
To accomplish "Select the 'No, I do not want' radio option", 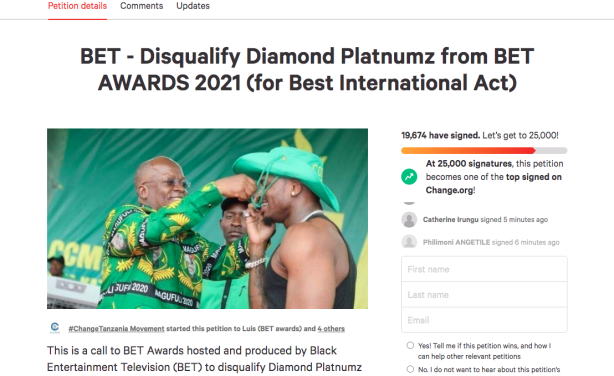I will coord(410,369).
